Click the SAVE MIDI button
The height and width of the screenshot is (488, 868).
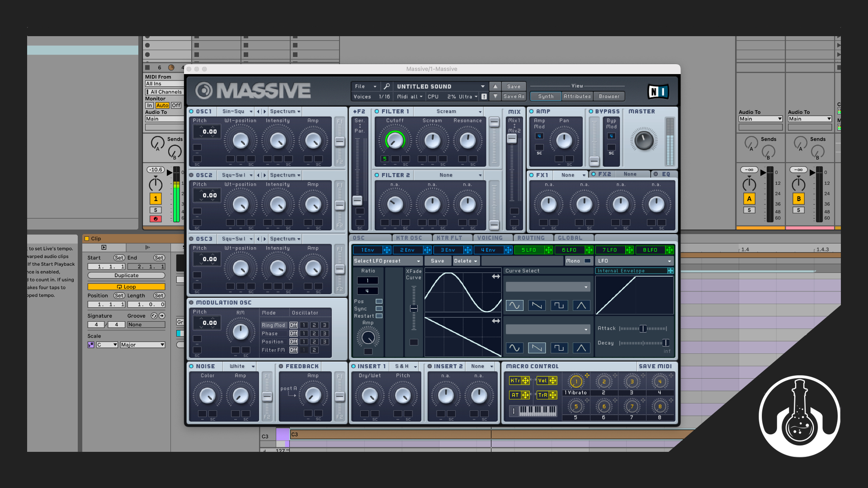click(655, 366)
